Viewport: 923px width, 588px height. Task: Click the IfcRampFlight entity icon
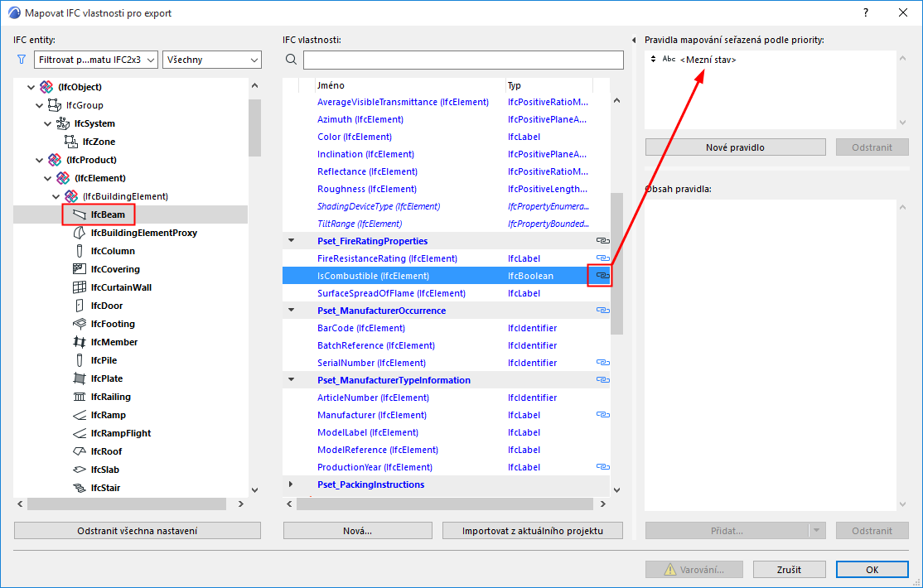[80, 433]
